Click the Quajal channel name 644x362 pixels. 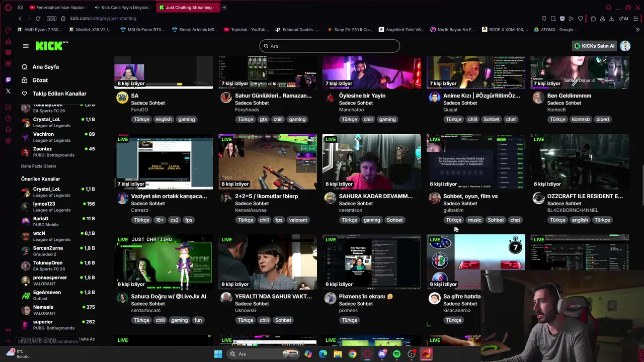tap(450, 110)
